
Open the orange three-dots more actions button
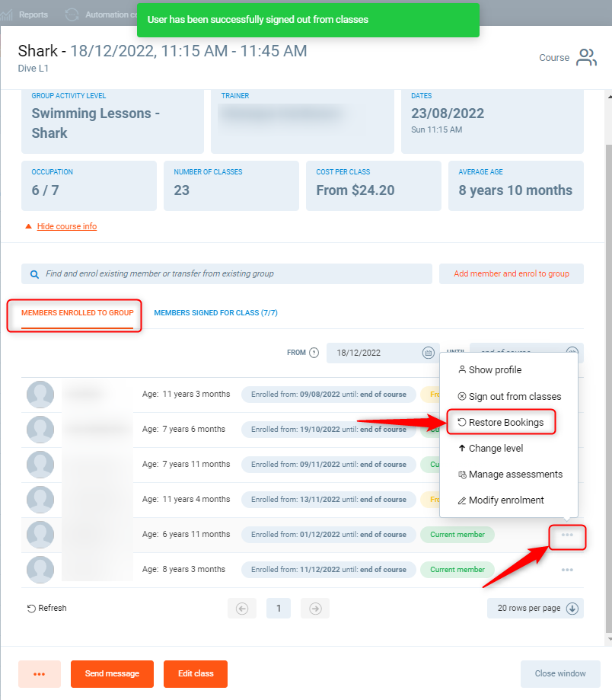coord(40,674)
